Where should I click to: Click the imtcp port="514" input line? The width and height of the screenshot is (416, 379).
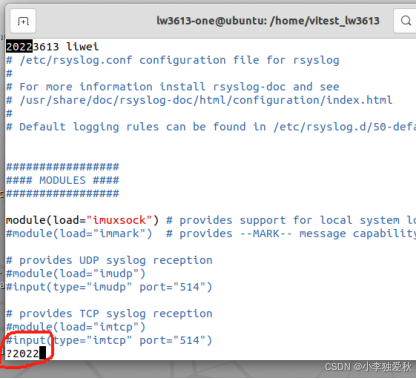tap(109, 340)
